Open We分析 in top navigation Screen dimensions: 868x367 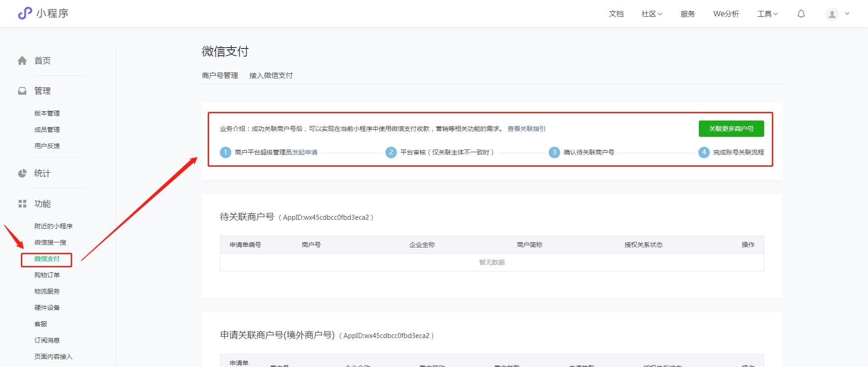coord(726,14)
